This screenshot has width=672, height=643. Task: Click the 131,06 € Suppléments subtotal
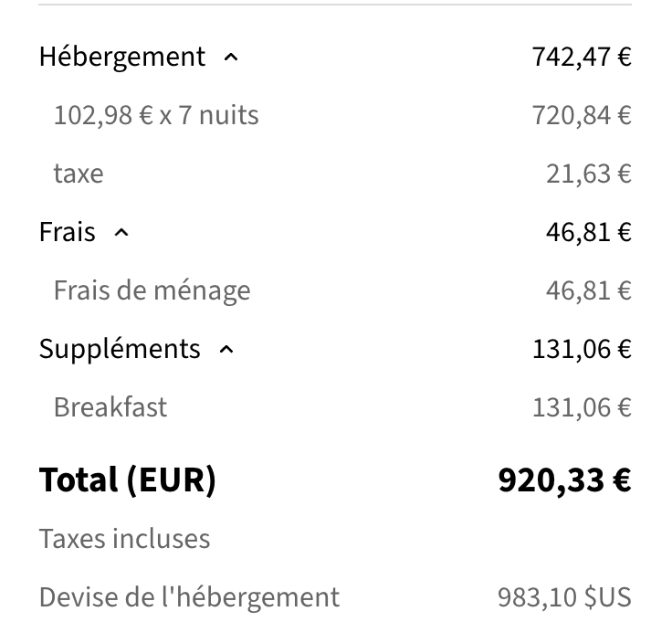click(x=582, y=349)
